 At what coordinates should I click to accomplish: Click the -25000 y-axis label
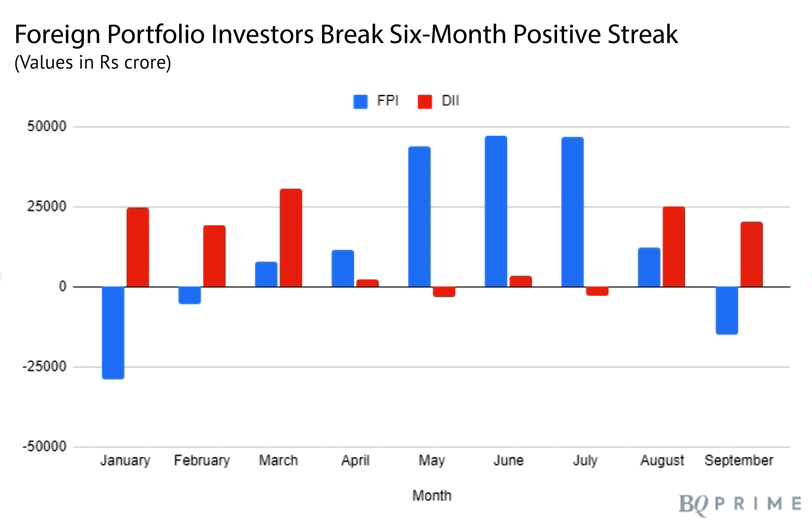(45, 366)
